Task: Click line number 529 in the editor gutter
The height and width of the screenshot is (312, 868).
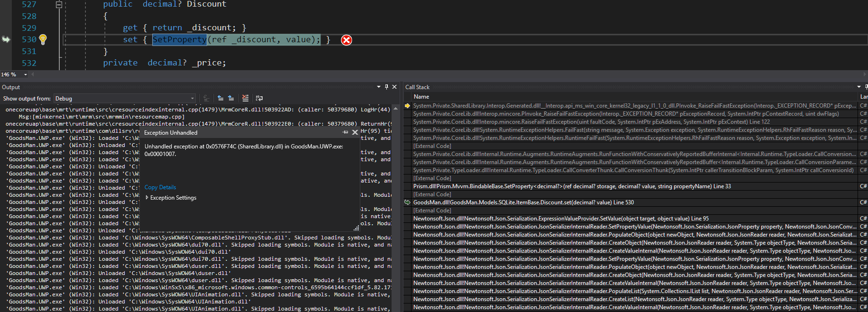Action: click(x=29, y=28)
